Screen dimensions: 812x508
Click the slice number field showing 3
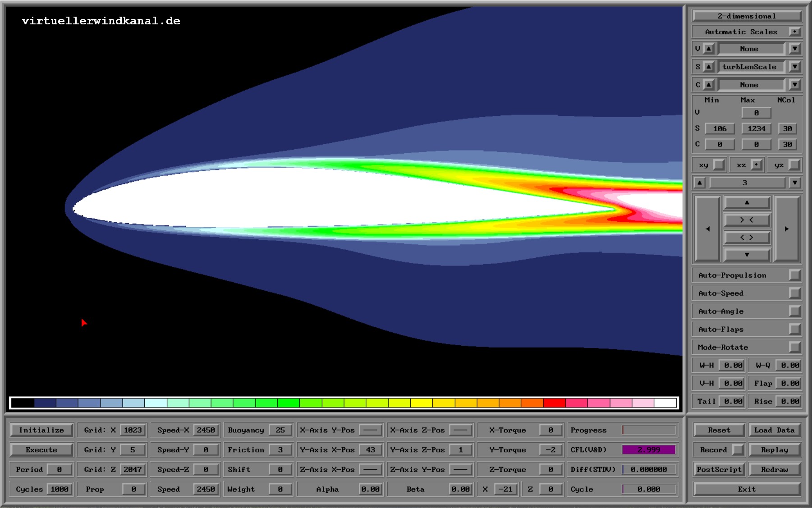(x=747, y=183)
